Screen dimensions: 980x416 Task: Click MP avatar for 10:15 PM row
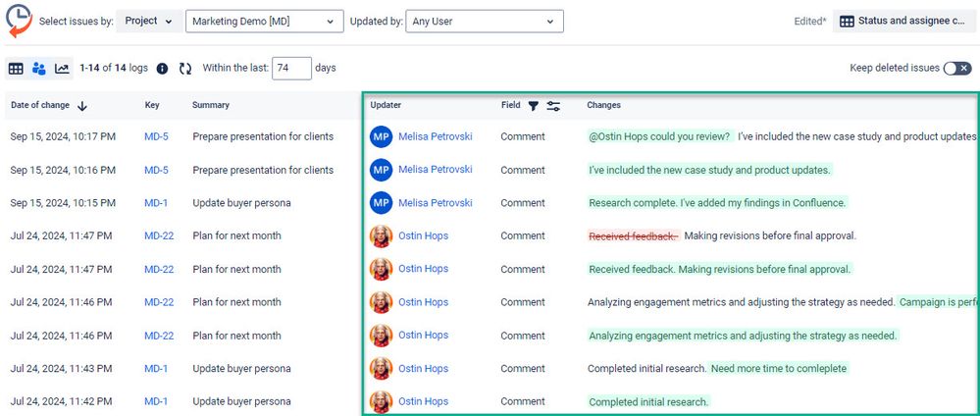pyautogui.click(x=381, y=203)
